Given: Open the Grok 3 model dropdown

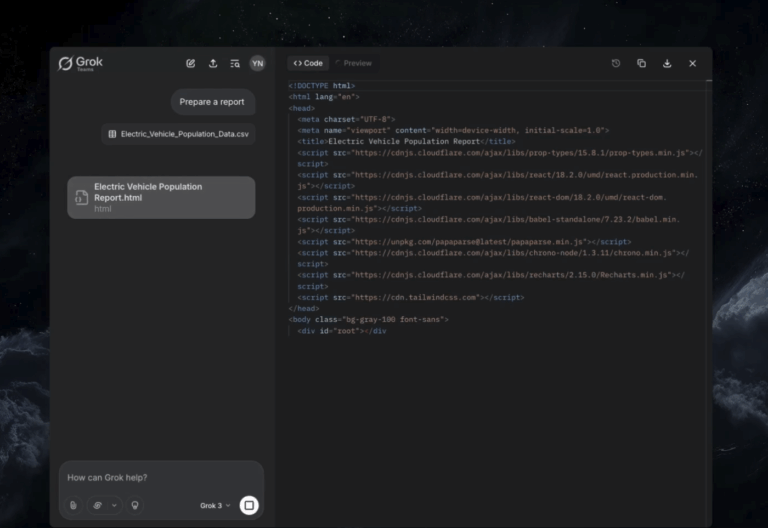Looking at the screenshot, I should 215,505.
